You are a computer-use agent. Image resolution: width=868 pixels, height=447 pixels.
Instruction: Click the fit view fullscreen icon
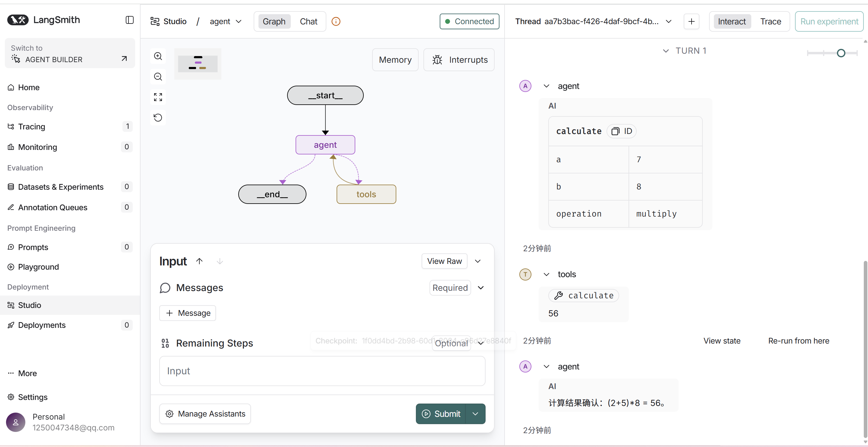point(158,97)
